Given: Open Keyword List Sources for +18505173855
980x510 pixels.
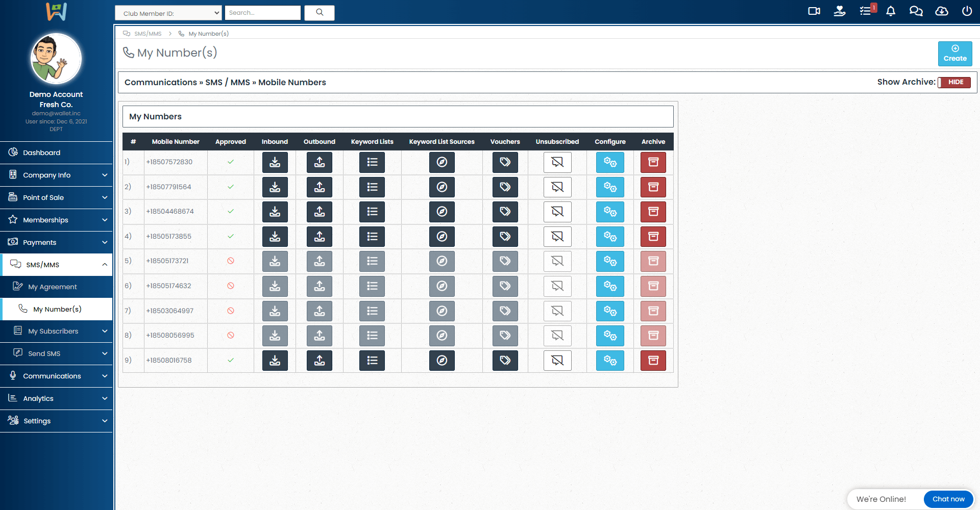Looking at the screenshot, I should 442,237.
